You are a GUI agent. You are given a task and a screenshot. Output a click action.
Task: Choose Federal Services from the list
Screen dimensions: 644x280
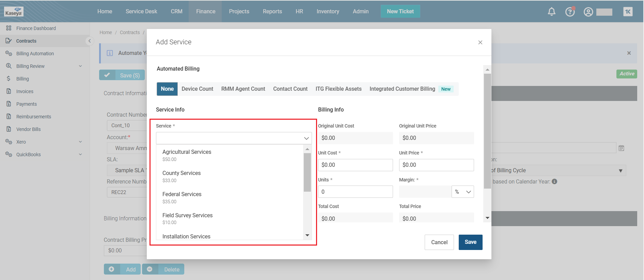click(x=182, y=194)
